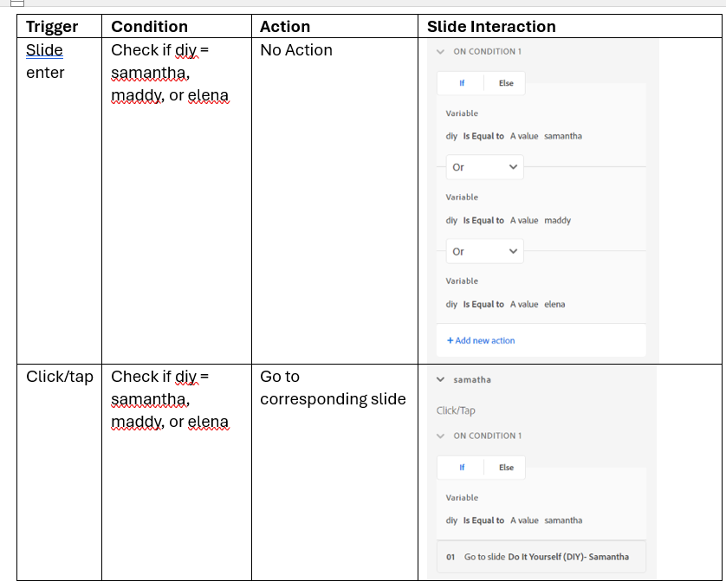Open the Or dropdown below the maddy condition
The image size is (726, 588).
pos(484,251)
